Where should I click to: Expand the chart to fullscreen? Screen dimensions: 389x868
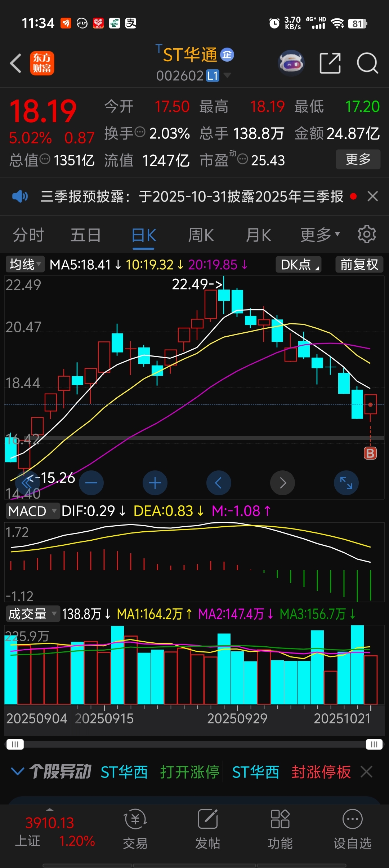coord(346,483)
